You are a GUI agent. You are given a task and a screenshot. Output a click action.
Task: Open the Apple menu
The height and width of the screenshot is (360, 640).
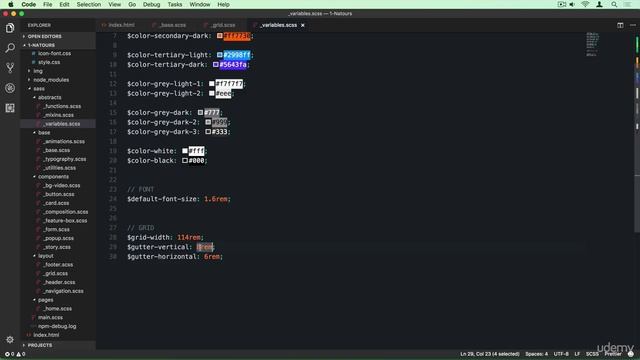11,4
